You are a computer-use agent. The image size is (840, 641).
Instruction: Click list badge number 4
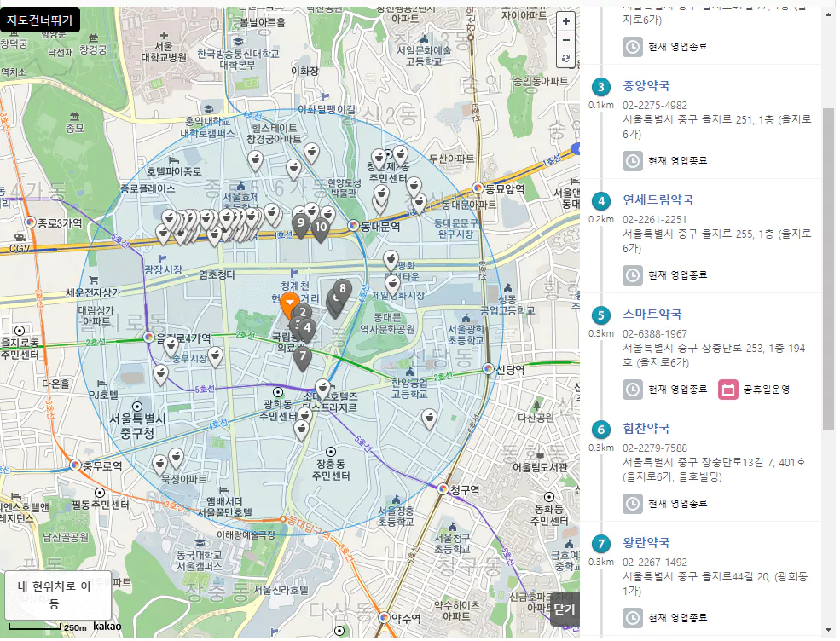(x=600, y=201)
